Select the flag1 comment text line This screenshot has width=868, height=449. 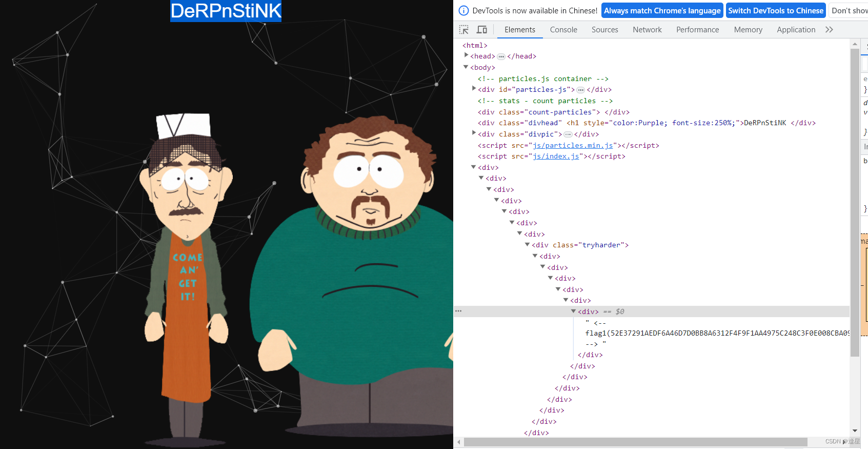coord(717,334)
